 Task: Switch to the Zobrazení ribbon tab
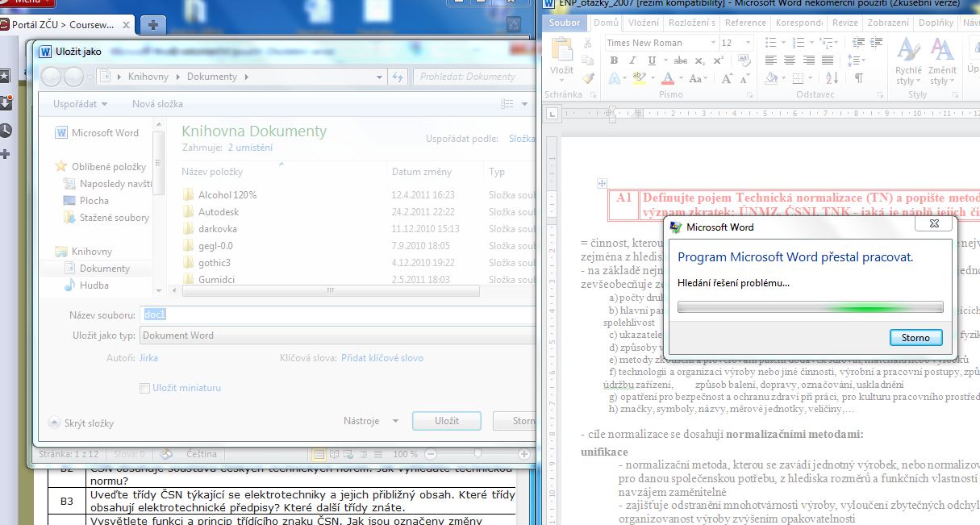coord(887,23)
